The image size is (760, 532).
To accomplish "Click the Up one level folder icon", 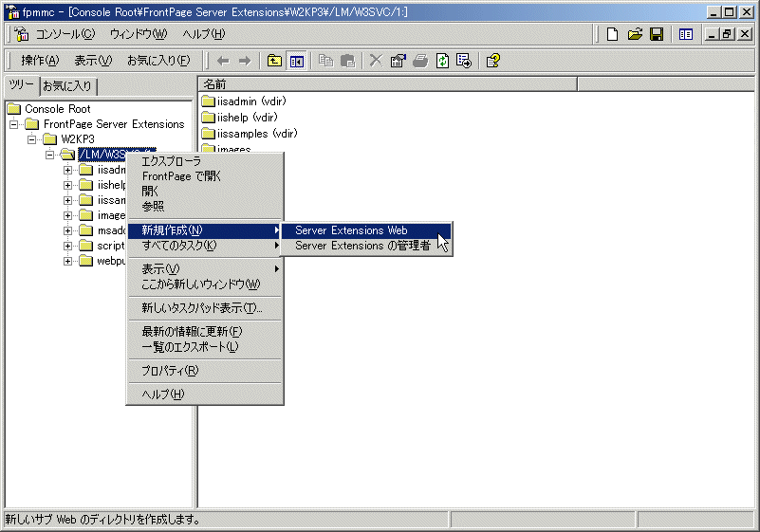I will pos(274,61).
